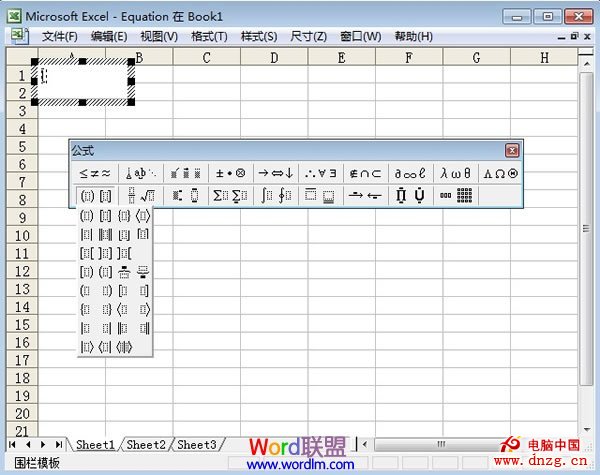Open uppercase Greek palette (ΛΩΘ)
The image size is (600, 475).
click(x=501, y=173)
